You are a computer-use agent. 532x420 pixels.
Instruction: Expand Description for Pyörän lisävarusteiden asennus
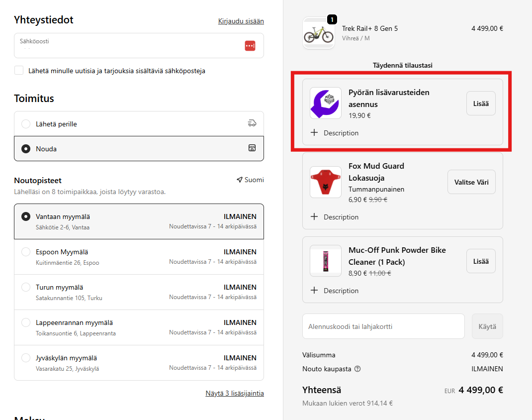(335, 133)
